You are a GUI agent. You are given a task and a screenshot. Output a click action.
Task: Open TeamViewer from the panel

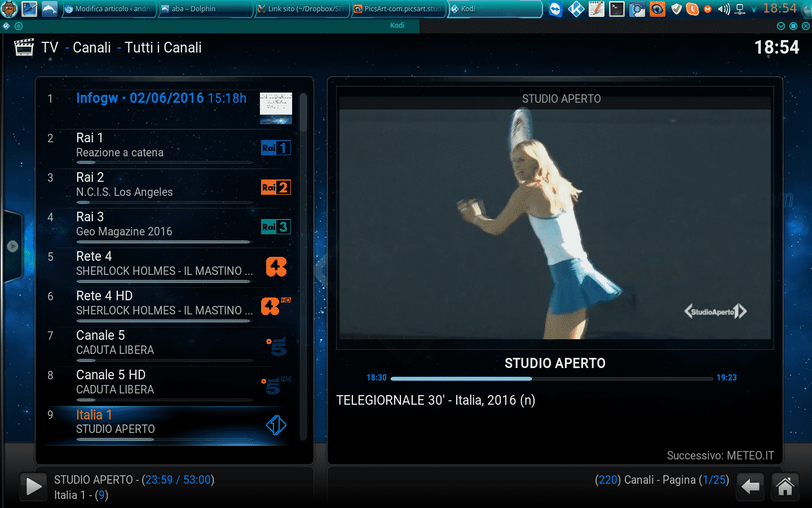pos(555,9)
